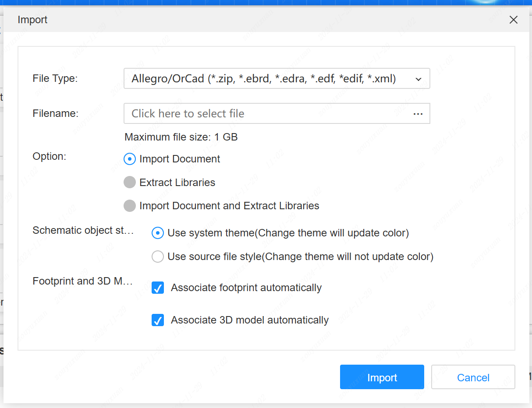Click the Cancel button
Viewport: 532px width, 408px height.
tap(473, 377)
